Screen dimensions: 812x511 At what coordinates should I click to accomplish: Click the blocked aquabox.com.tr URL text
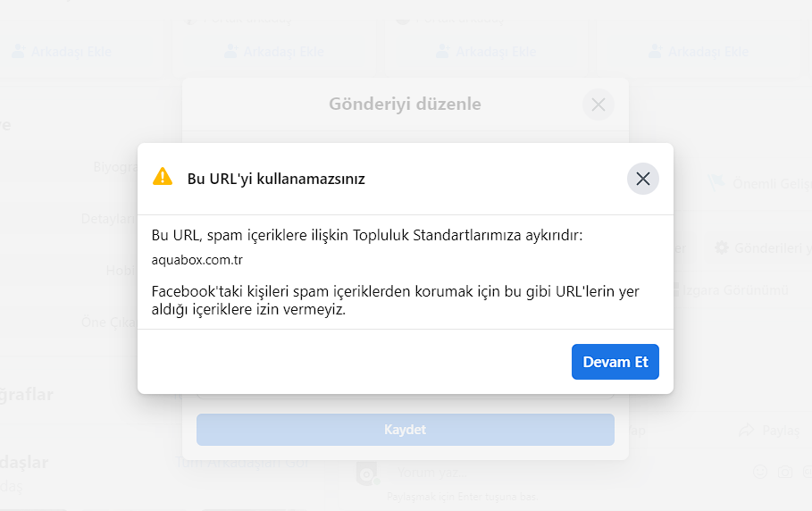coord(197,260)
